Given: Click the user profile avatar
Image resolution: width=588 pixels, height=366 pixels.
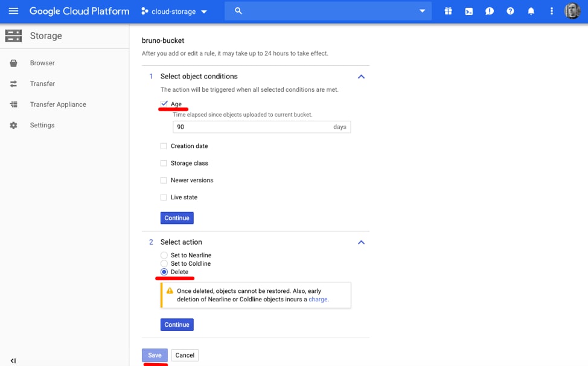Looking at the screenshot, I should pyautogui.click(x=572, y=11).
